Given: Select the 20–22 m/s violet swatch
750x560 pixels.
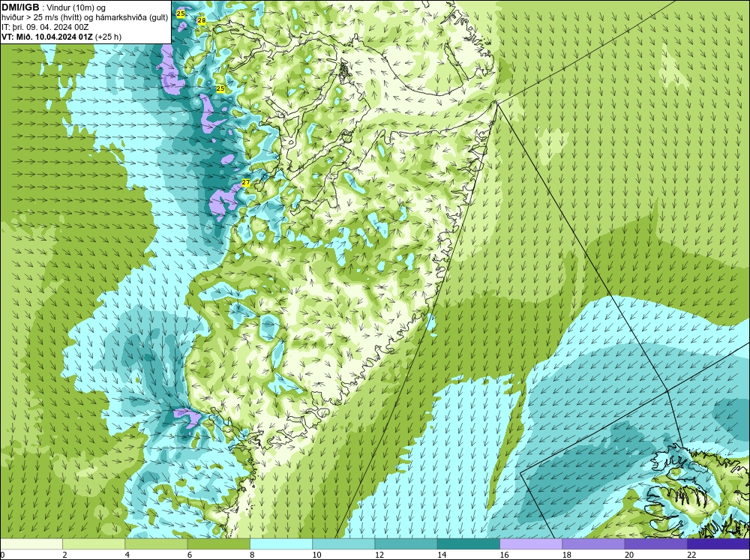Looking at the screenshot, I should [655, 544].
